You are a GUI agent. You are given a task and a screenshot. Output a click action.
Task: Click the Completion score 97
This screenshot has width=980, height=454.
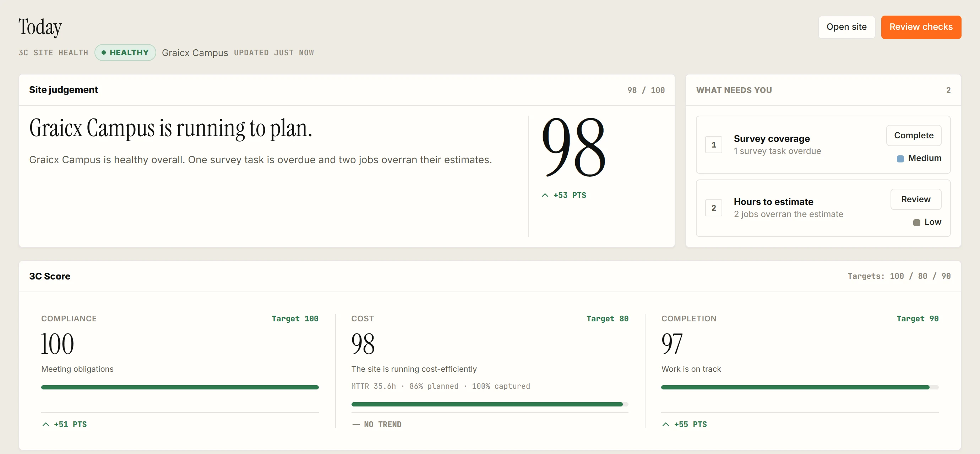tap(672, 344)
